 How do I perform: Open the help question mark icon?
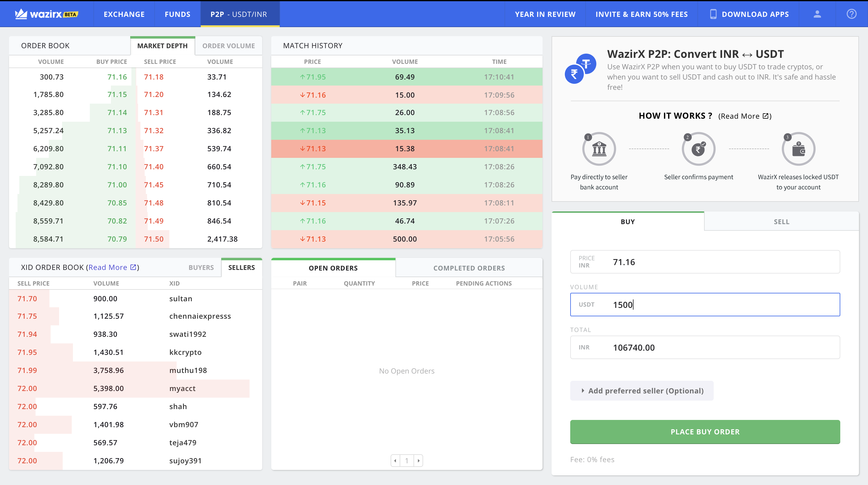click(851, 14)
